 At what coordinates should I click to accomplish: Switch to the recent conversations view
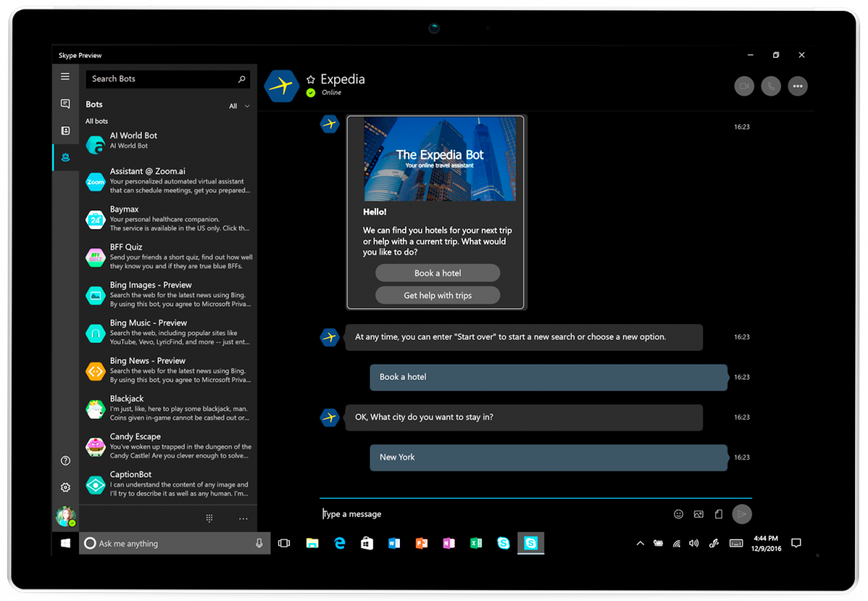[65, 104]
